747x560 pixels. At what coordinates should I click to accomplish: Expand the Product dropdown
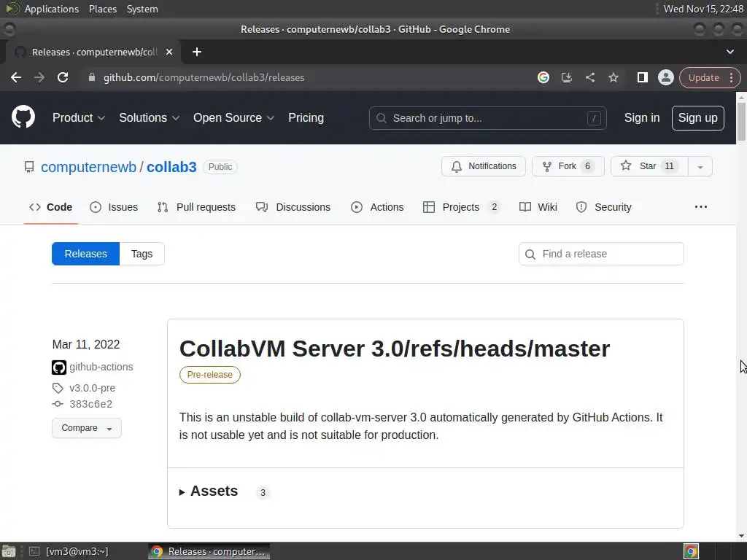point(79,117)
